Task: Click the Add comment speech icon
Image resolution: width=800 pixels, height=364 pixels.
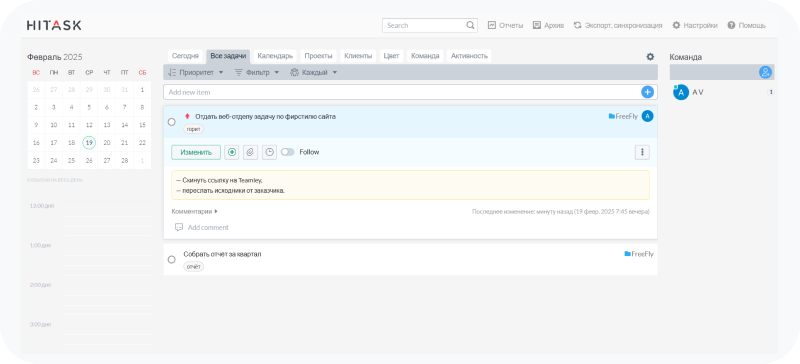Action: tap(179, 227)
